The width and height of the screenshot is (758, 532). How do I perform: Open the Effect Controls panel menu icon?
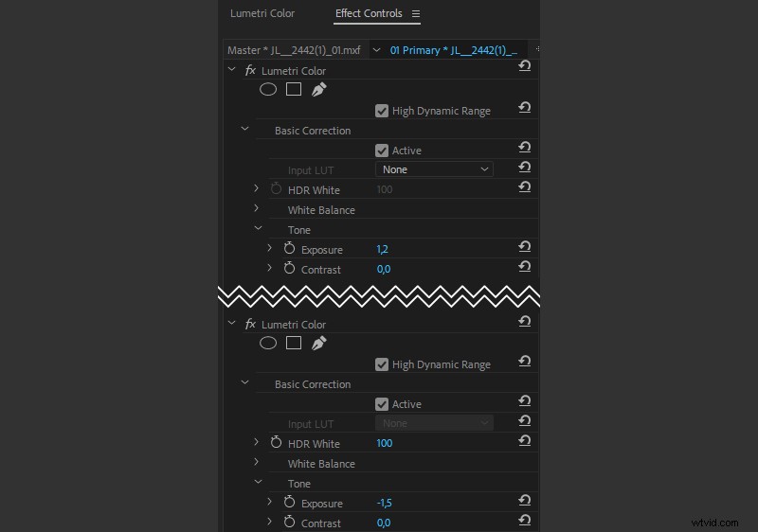pyautogui.click(x=416, y=14)
